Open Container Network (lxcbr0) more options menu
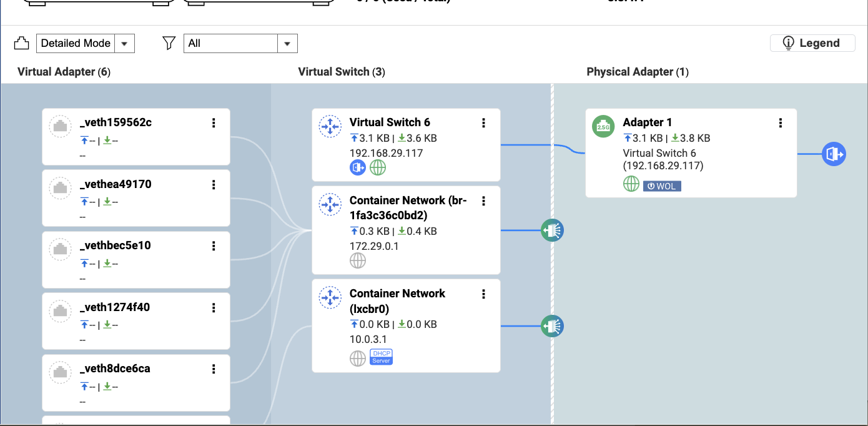 483,294
